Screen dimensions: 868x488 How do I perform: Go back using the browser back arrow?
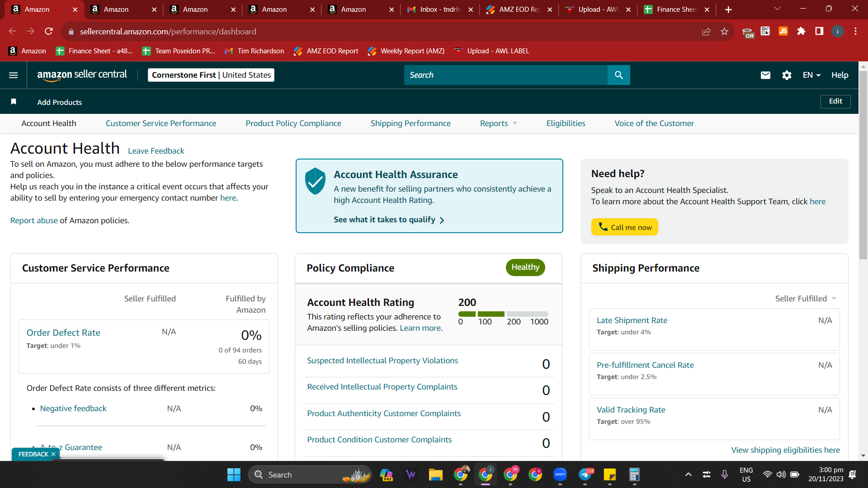pos(13,31)
